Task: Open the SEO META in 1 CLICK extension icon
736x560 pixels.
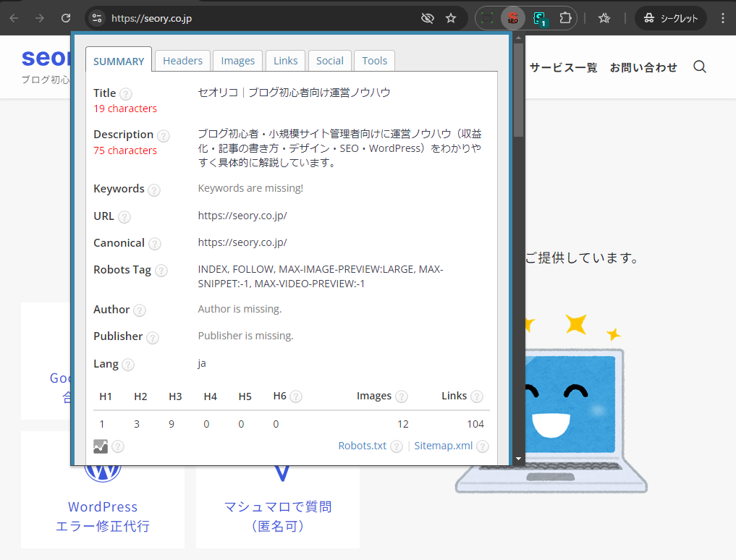Action: (512, 18)
